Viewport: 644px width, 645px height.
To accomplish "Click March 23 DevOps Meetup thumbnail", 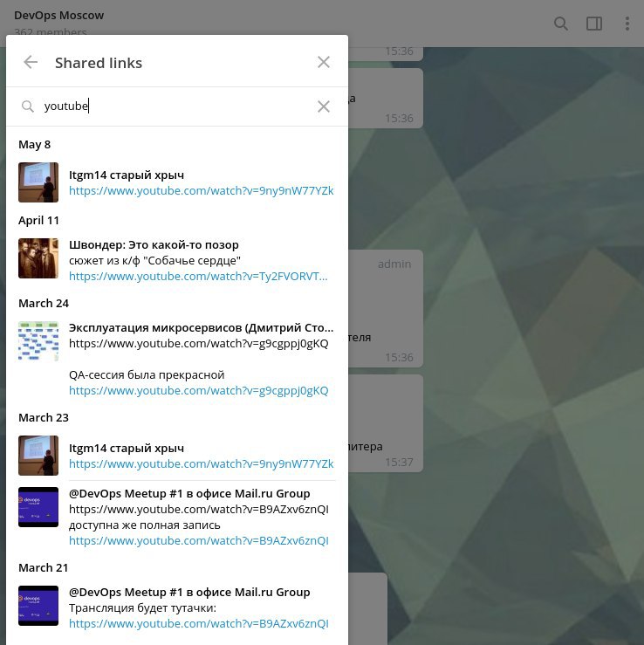I will pos(38,507).
